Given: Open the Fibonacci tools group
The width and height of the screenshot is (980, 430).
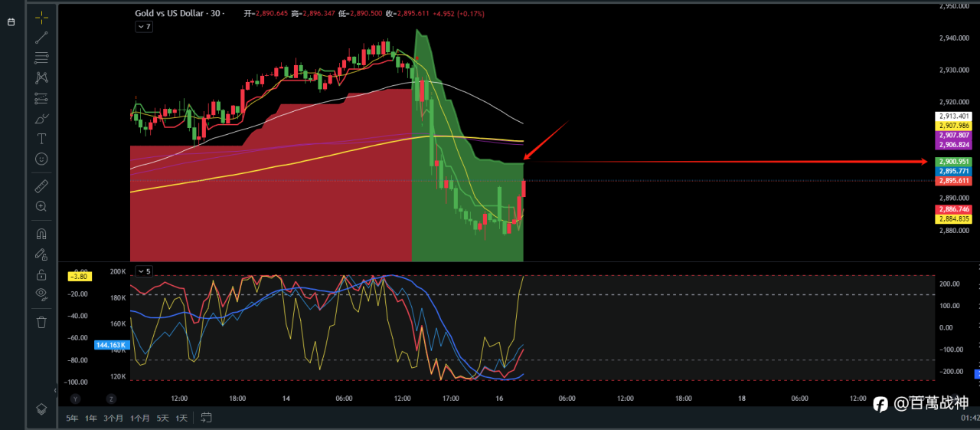Looking at the screenshot, I should point(41,57).
